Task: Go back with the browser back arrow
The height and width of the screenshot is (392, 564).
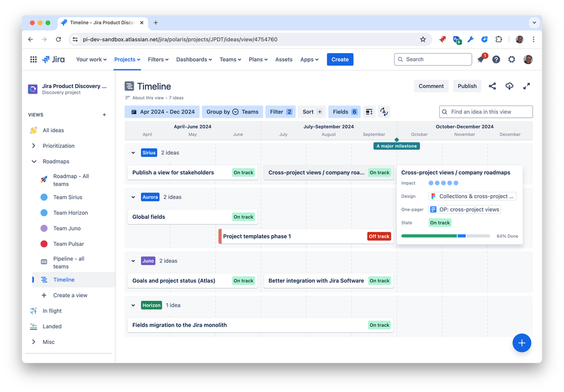Action: click(30, 39)
